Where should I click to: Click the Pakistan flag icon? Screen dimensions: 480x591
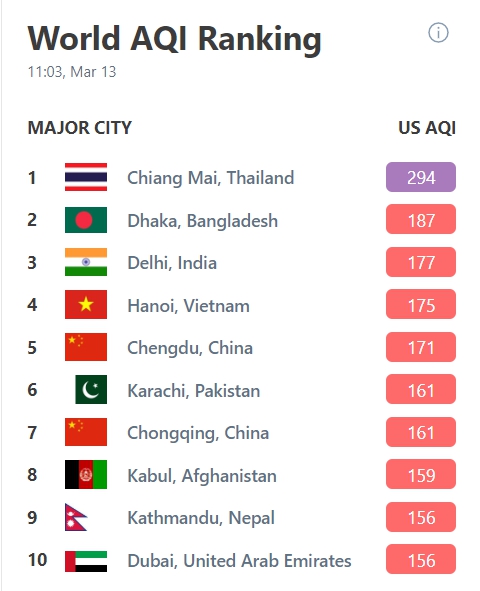tap(91, 389)
